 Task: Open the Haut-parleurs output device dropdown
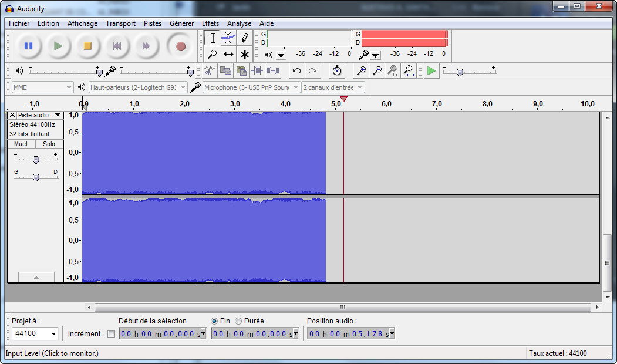coord(138,87)
